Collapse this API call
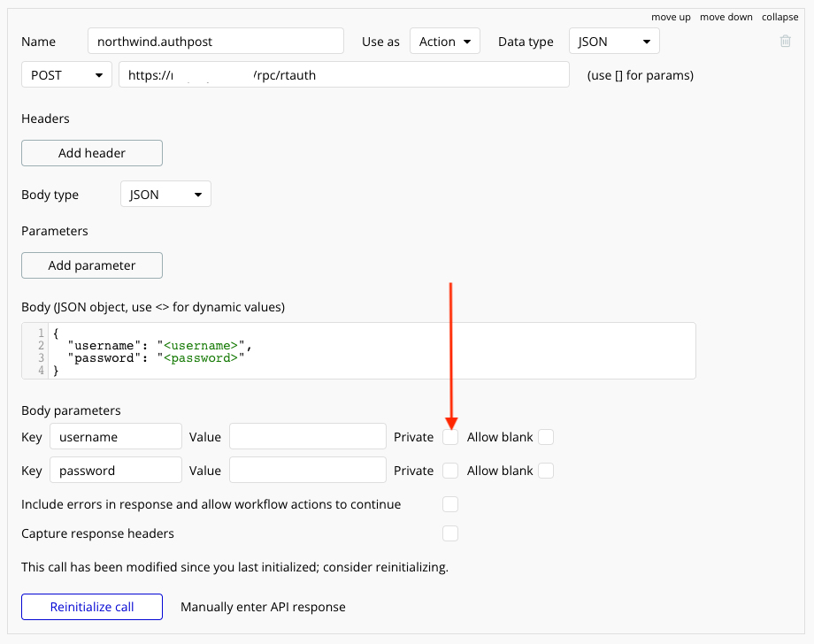Image resolution: width=814 pixels, height=644 pixels. 779,17
